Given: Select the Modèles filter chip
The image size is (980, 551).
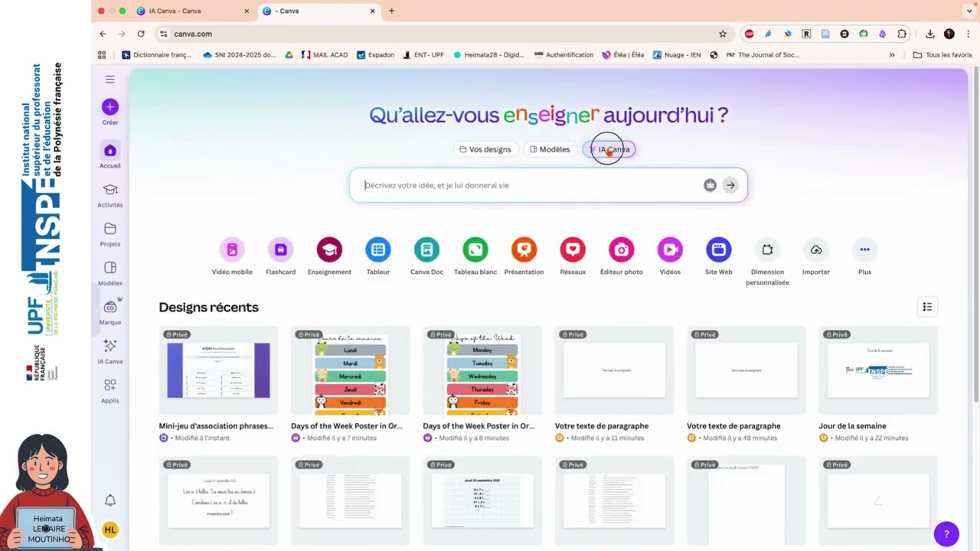Looking at the screenshot, I should (550, 149).
